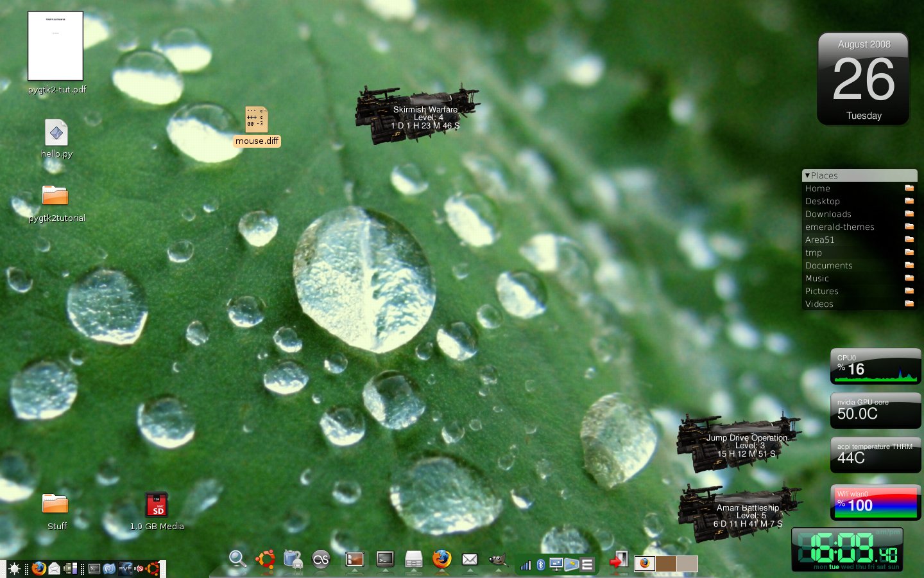Click the CPU0 usage monitor widget

pyautogui.click(x=875, y=366)
